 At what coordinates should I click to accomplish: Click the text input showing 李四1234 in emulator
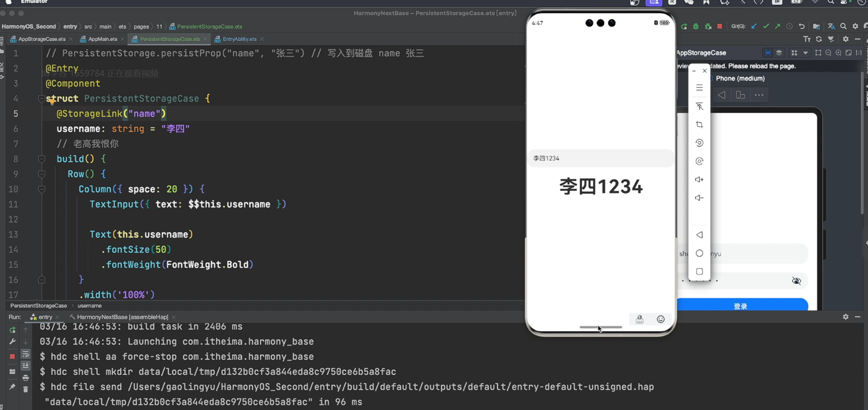tap(601, 158)
